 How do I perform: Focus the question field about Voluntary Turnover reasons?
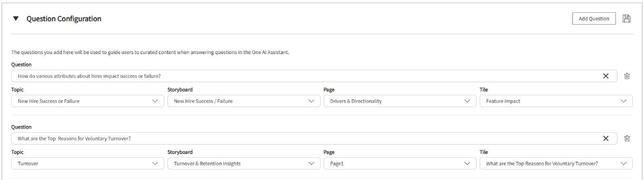point(314,139)
